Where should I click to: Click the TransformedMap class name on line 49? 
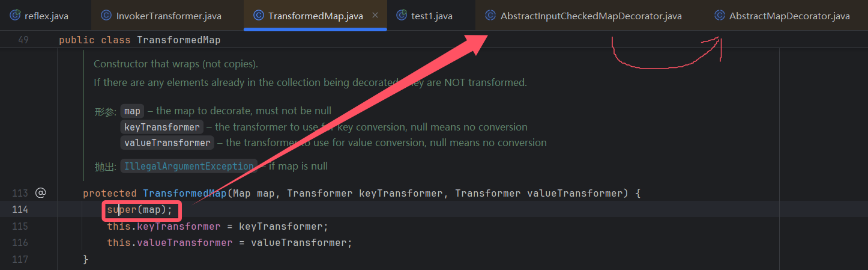point(178,40)
